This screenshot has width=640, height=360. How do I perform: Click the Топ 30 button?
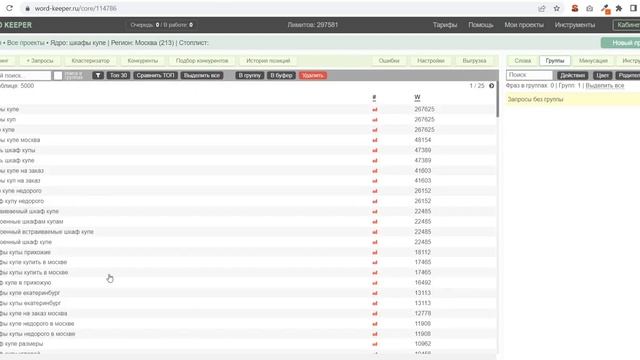(118, 76)
